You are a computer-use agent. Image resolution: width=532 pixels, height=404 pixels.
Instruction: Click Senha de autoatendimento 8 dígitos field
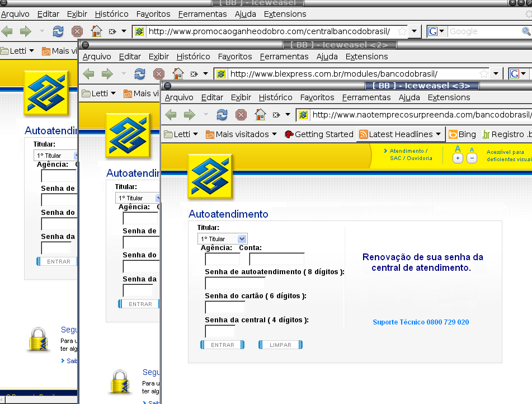[235, 283]
